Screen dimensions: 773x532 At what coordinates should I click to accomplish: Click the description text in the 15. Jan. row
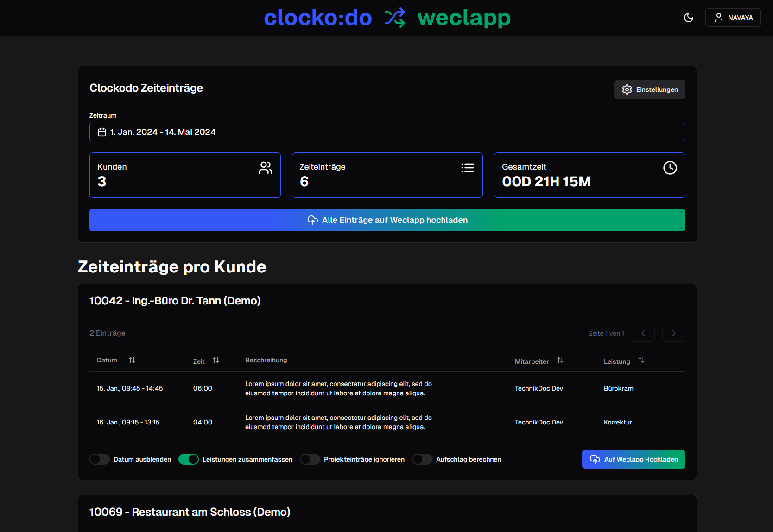point(338,388)
